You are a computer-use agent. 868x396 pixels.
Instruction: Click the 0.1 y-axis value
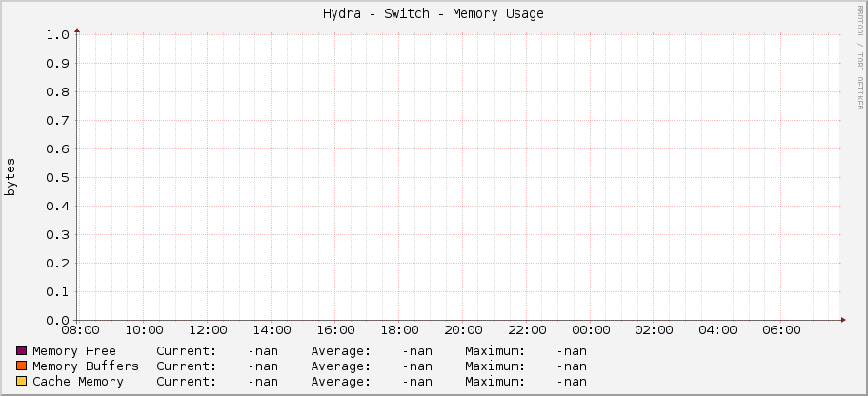57,292
